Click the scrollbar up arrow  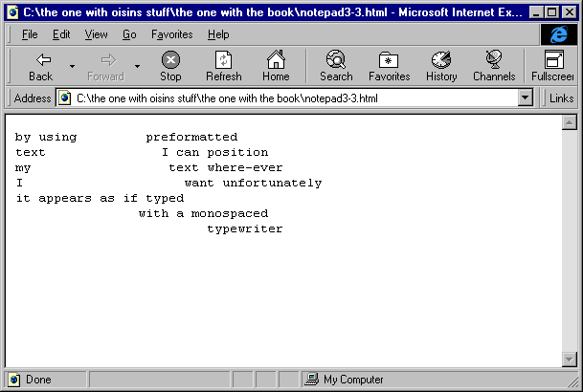pos(570,122)
